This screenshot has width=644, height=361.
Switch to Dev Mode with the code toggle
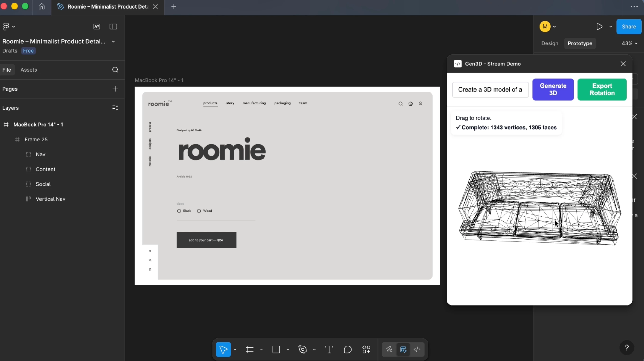417,349
